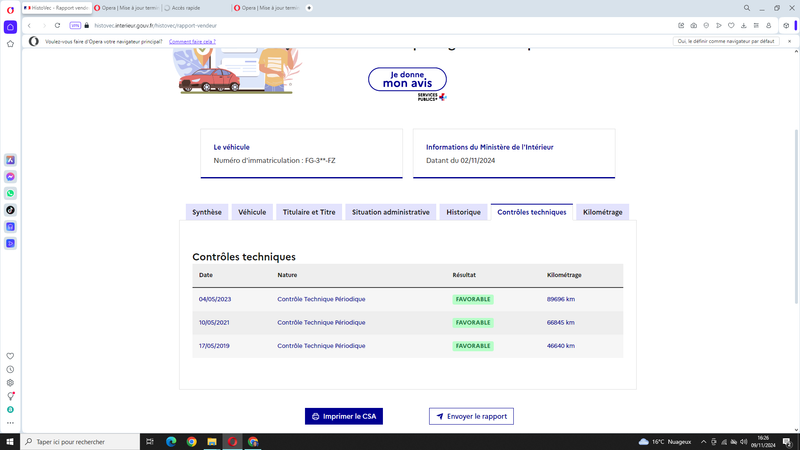
Task: Open Microsoft Edge from the taskbar
Action: pos(171,442)
